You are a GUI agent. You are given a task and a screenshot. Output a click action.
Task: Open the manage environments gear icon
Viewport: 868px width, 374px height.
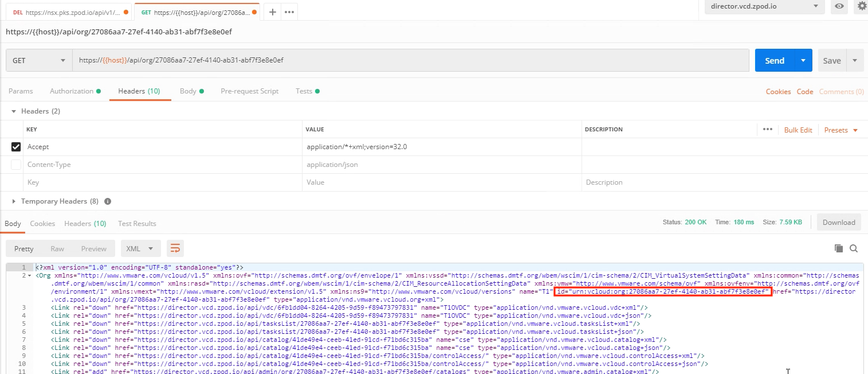[x=862, y=6]
